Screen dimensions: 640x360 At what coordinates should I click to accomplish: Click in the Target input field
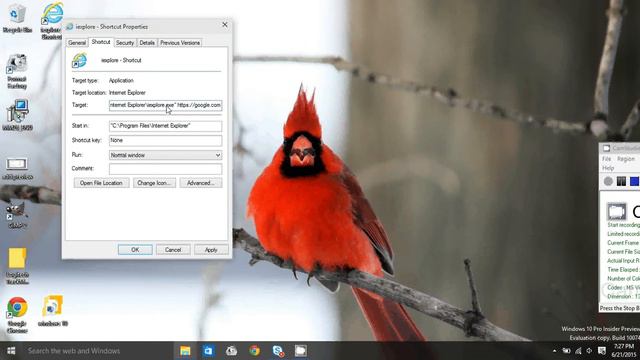[165, 105]
